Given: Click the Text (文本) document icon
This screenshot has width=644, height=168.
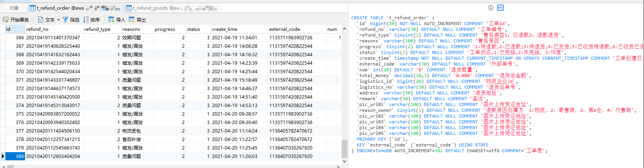Looking at the screenshot, I should point(40,20).
